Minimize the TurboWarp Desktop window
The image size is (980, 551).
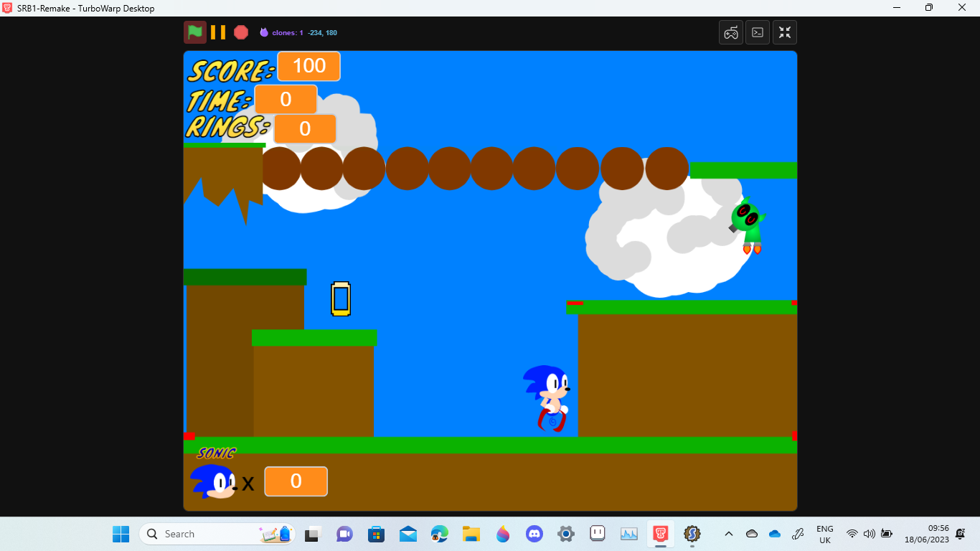[897, 8]
